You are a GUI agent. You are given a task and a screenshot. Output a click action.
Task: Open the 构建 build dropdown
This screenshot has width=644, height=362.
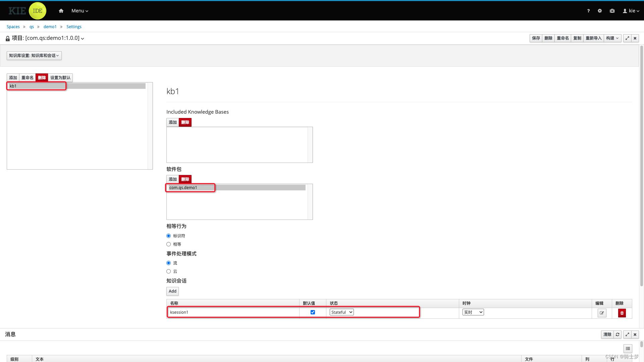click(x=612, y=38)
